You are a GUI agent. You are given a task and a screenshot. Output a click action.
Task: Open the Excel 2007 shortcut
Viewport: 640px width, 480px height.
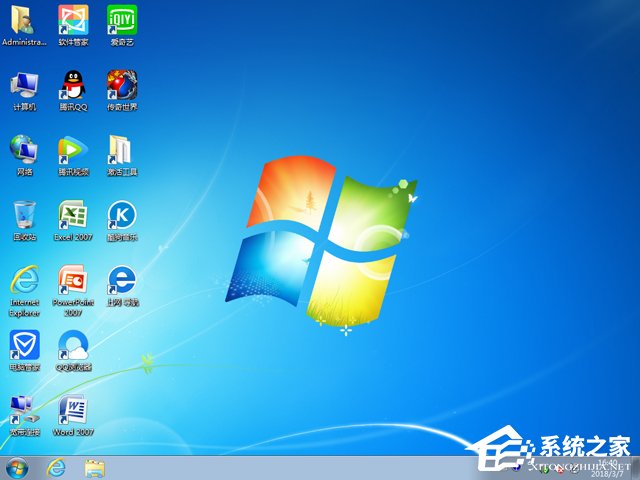point(72,215)
